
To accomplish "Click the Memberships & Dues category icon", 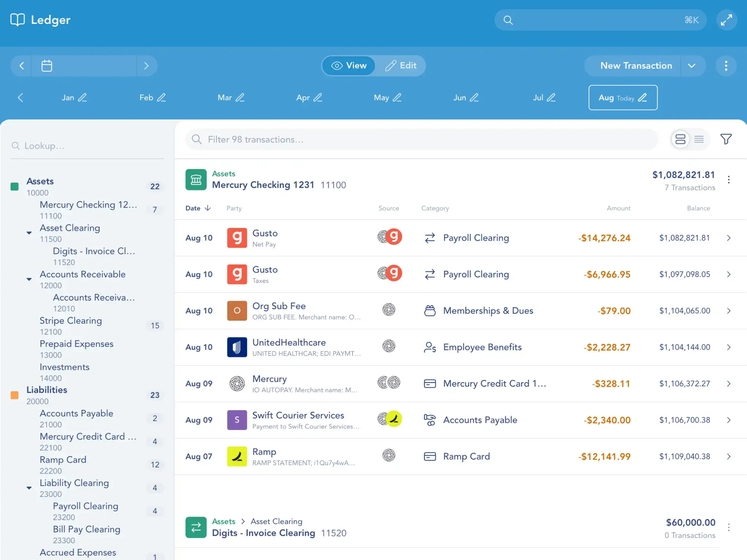I will [430, 311].
